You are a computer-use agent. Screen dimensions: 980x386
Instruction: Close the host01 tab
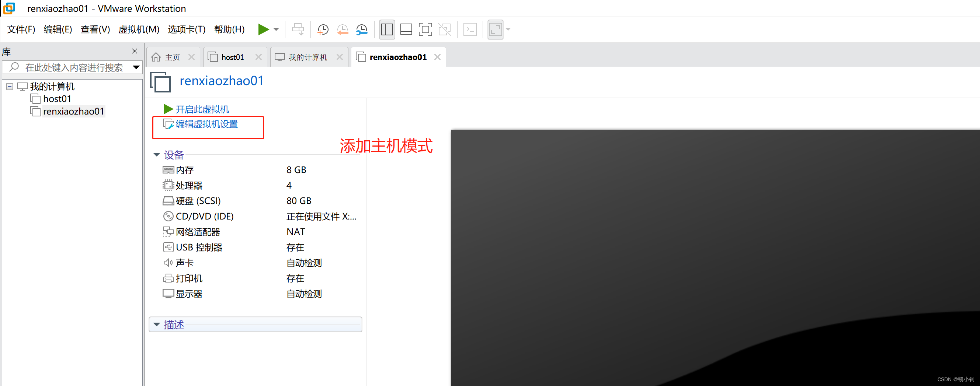coord(258,57)
